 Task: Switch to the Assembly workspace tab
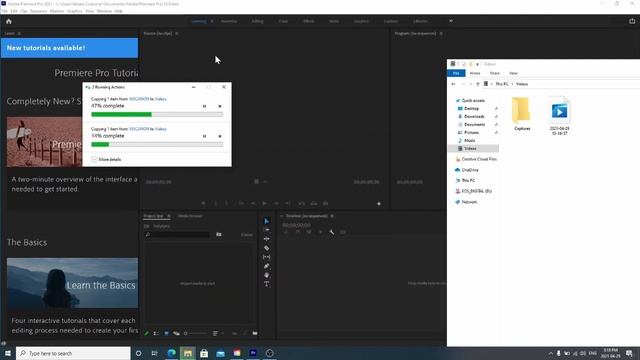[229, 21]
